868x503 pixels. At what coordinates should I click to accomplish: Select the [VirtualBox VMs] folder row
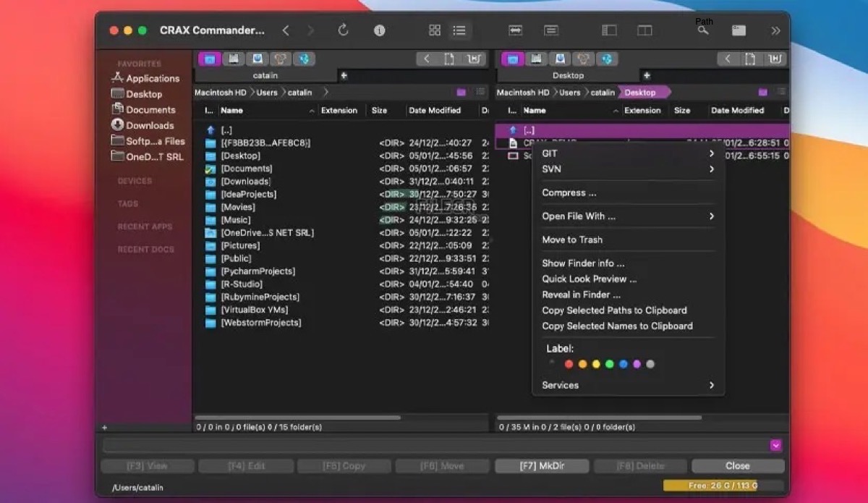[x=342, y=310]
